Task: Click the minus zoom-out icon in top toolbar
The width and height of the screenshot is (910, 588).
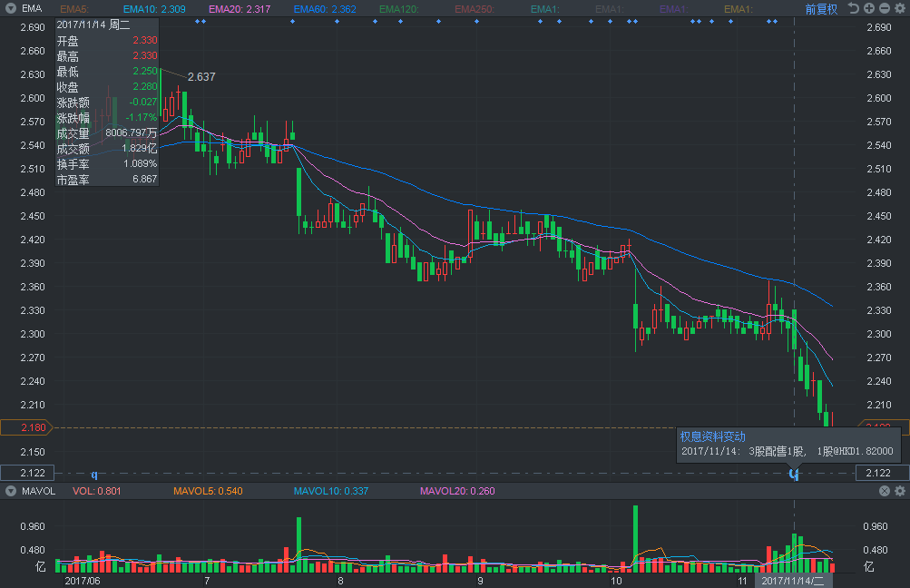Action: 885,8
